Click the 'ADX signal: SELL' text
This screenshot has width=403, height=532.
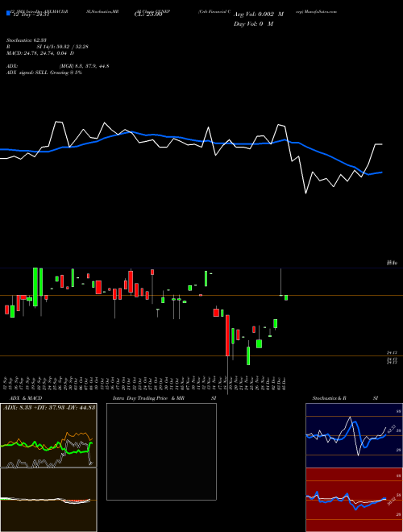pos(27,73)
